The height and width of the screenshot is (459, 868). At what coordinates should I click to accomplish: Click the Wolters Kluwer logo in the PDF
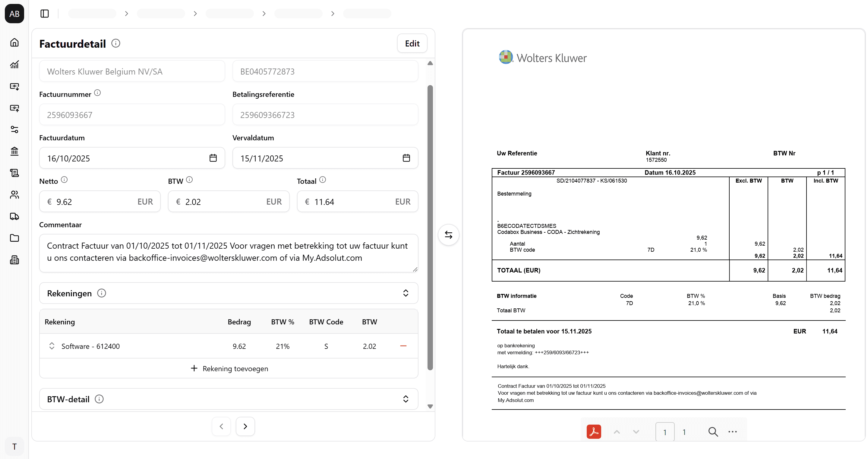point(542,57)
